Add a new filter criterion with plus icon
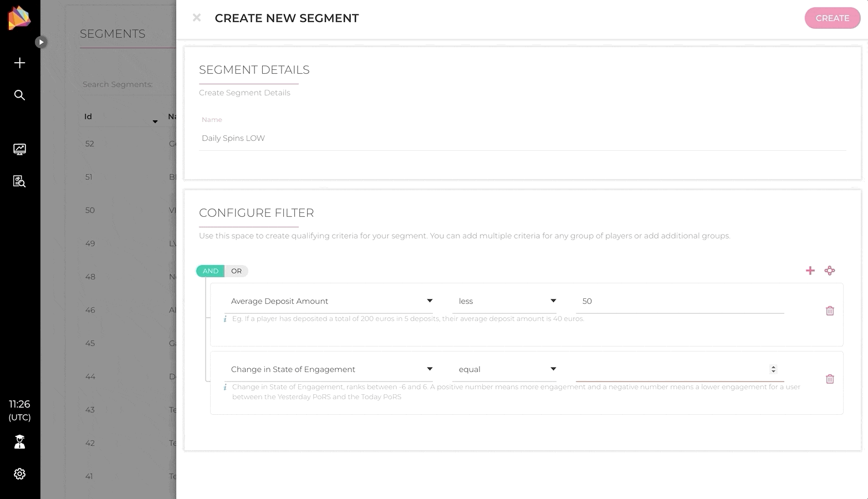868x499 pixels. [x=810, y=271]
